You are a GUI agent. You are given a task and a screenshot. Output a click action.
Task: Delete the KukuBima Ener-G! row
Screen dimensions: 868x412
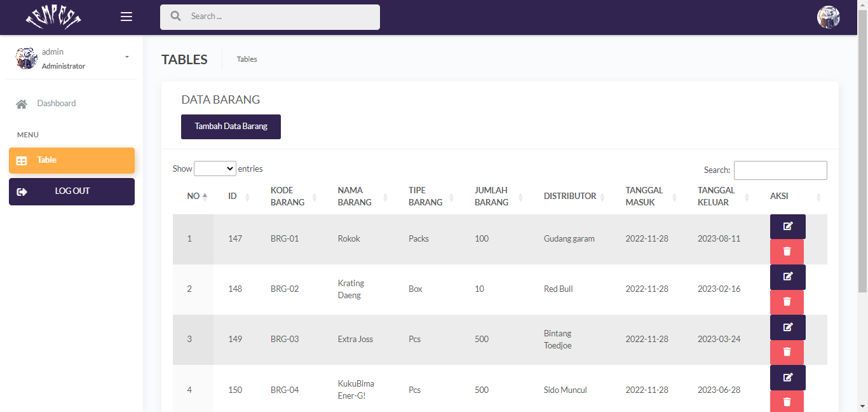787,401
